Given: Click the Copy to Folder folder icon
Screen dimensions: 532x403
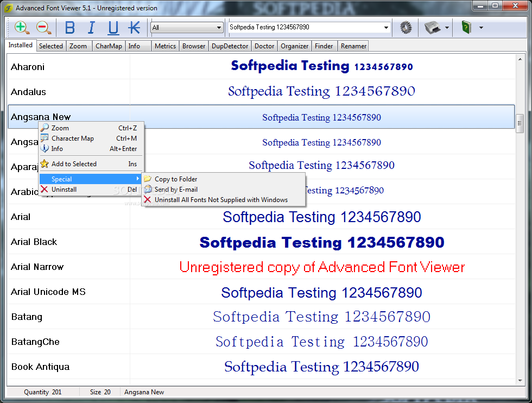Looking at the screenshot, I should coord(148,179).
